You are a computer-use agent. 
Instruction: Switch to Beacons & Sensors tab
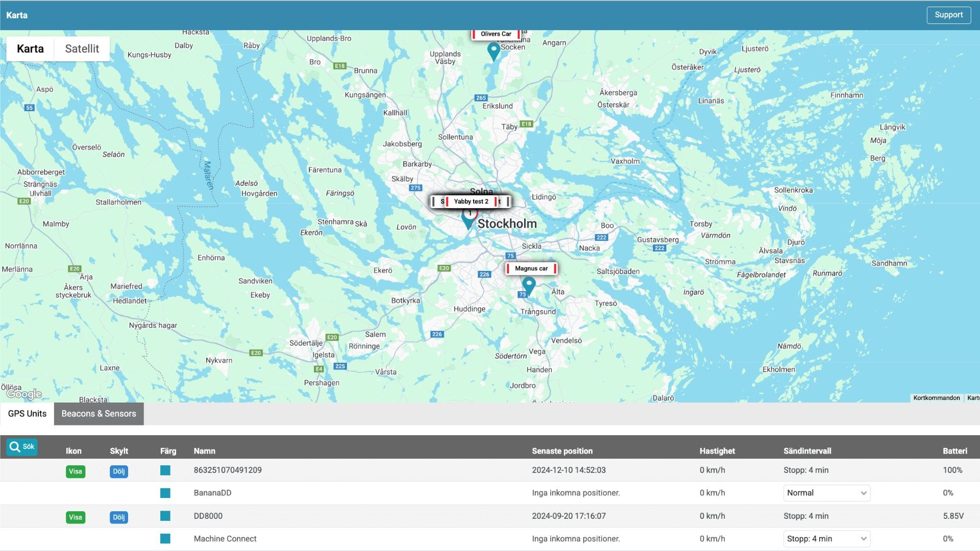99,414
